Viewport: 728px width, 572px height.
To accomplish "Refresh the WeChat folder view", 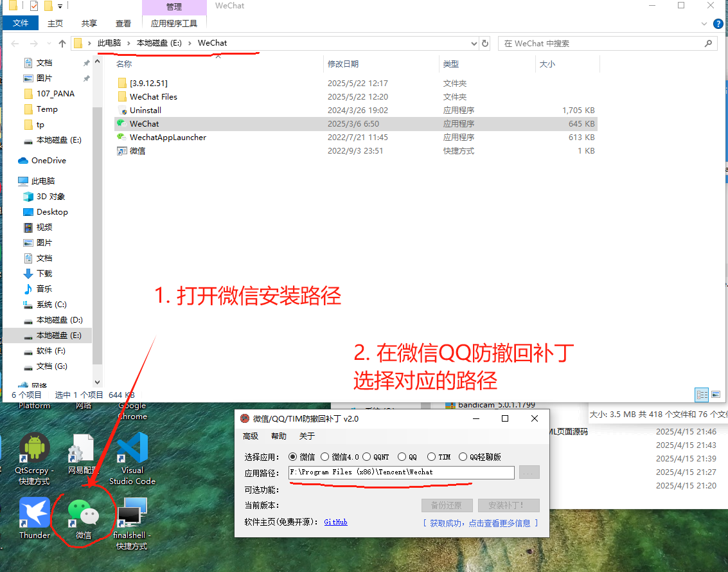I will click(485, 44).
